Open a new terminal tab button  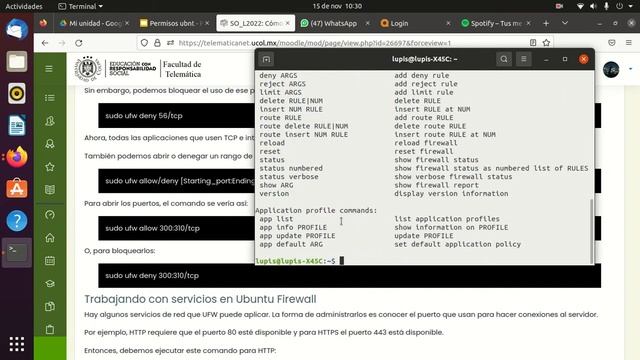pyautogui.click(x=266, y=60)
